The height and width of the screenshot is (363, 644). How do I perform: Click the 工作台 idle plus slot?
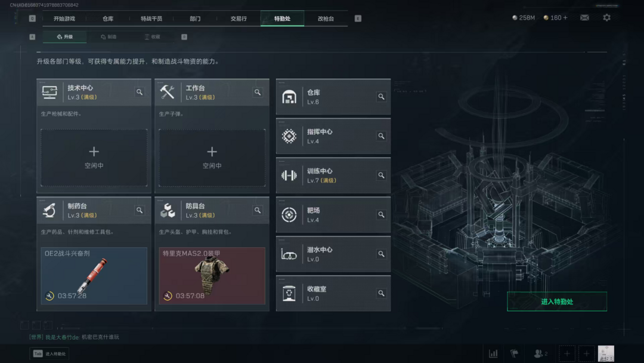(212, 158)
